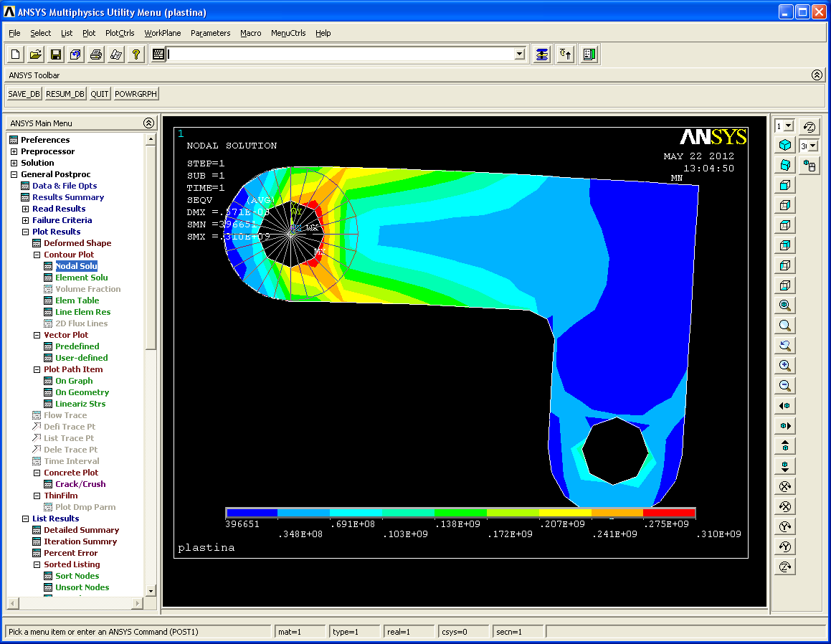Pan the model right with the arrow icon
831x644 pixels.
pyautogui.click(x=785, y=426)
